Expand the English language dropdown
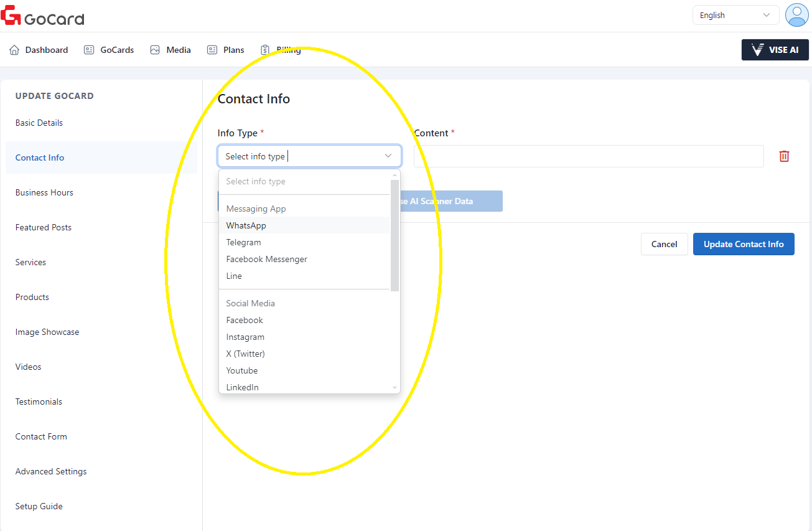 [x=735, y=16]
